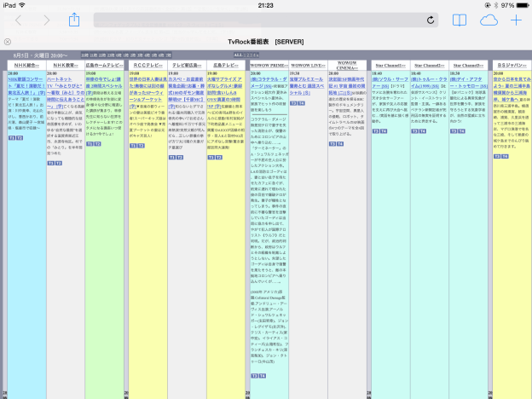The height and width of the screenshot is (399, 532).
Task: Click T1 in テレビ新広島 column
Action: [172, 158]
